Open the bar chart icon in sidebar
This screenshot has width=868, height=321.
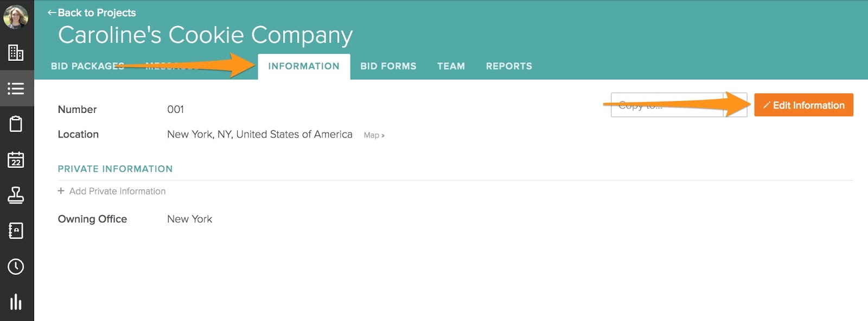(16, 302)
